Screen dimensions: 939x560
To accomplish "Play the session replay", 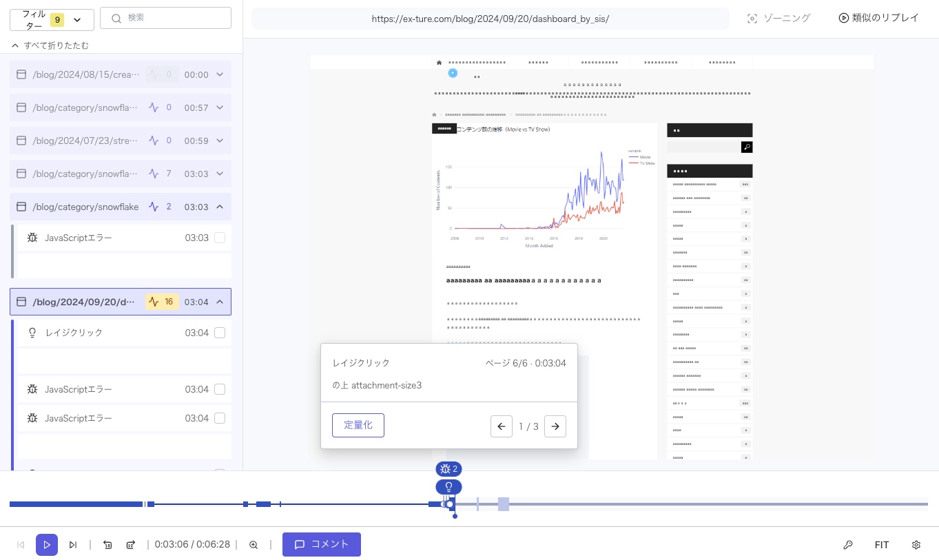I will 47,545.
